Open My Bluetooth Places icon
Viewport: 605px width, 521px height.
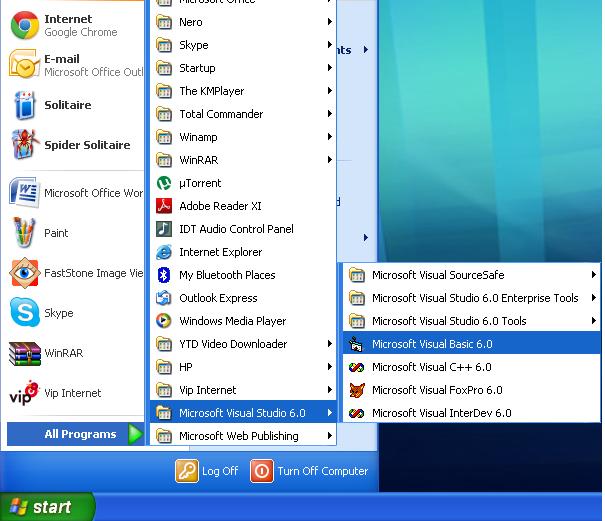tap(164, 275)
